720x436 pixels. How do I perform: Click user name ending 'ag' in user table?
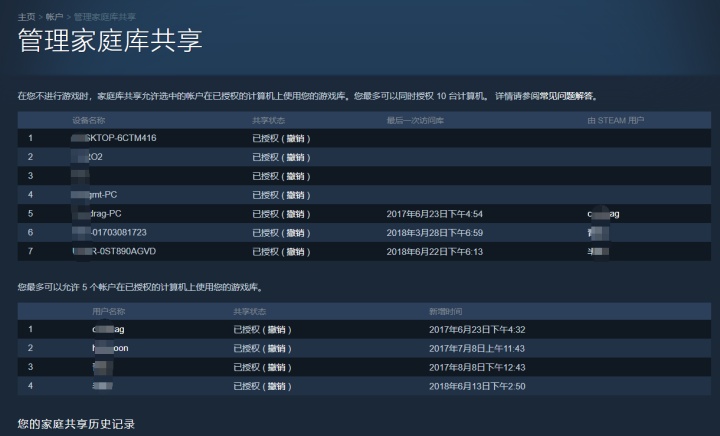tap(108, 329)
